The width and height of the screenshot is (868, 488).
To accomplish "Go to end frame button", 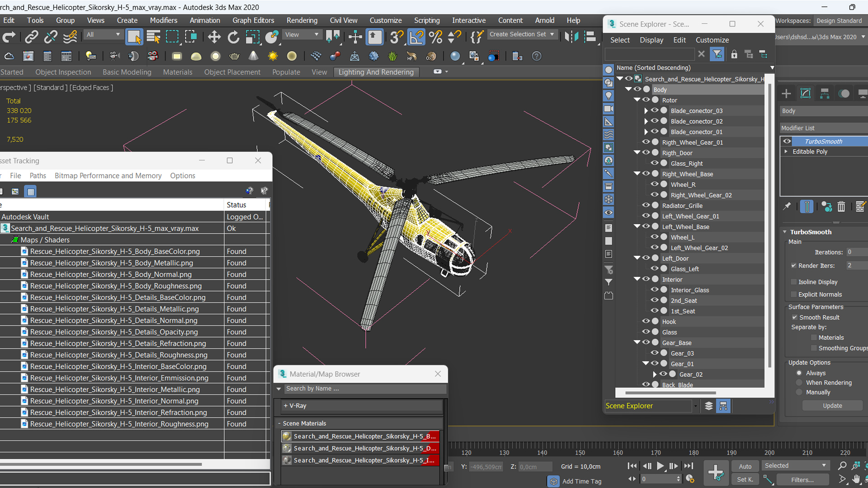I will pyautogui.click(x=689, y=466).
